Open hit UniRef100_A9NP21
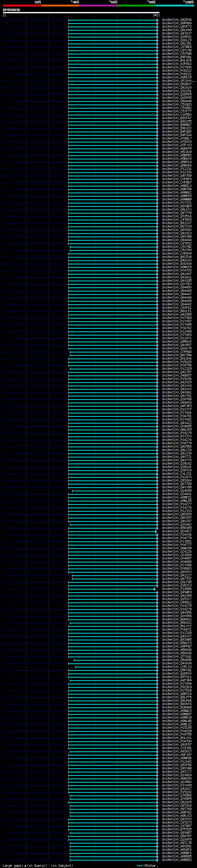197x868 pixels. point(176,497)
